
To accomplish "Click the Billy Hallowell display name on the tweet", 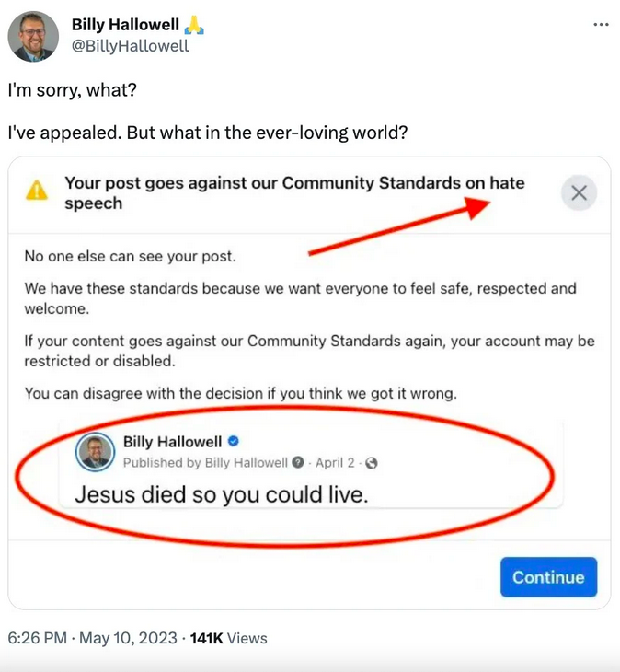I will point(124,25).
